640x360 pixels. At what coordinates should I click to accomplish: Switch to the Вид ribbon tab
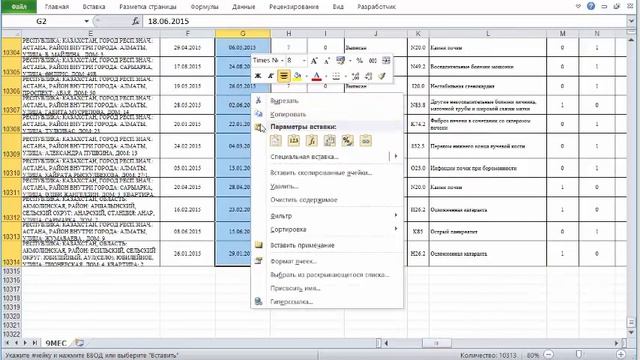point(338,7)
